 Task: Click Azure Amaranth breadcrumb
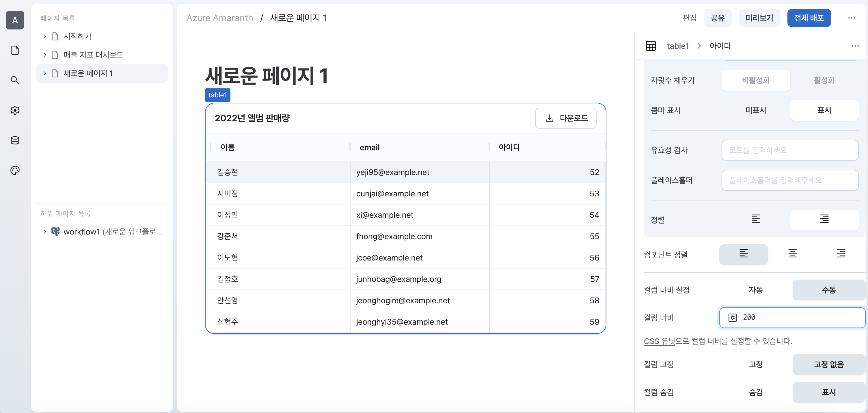click(220, 18)
